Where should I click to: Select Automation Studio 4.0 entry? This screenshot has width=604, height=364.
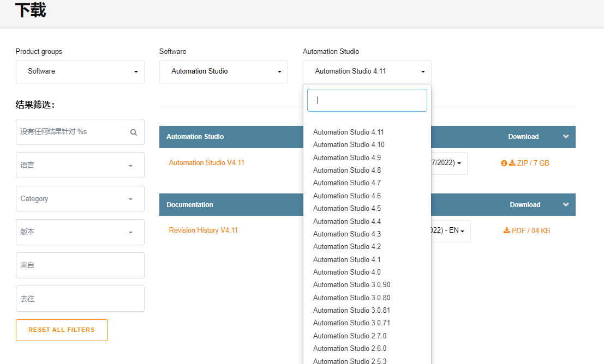coord(346,272)
